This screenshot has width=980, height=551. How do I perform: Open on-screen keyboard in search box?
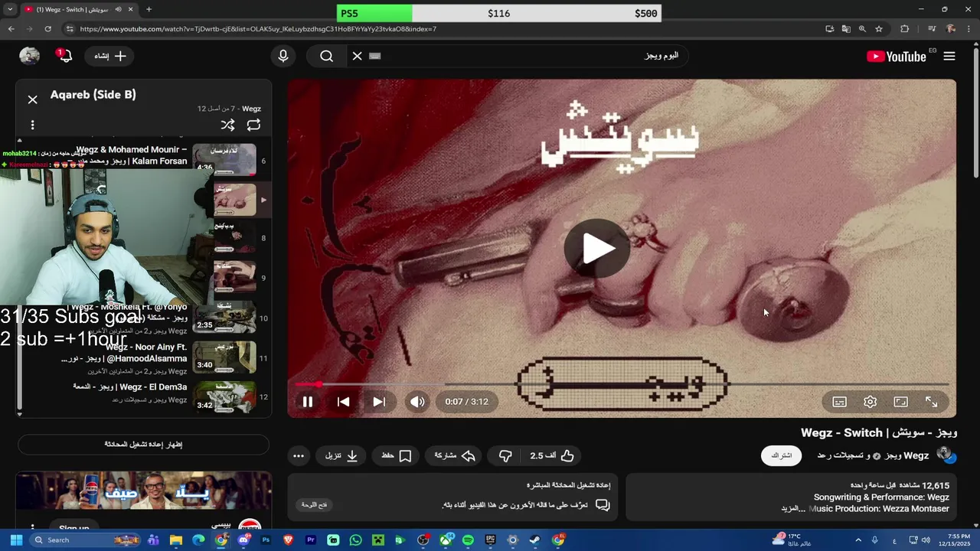tap(374, 56)
